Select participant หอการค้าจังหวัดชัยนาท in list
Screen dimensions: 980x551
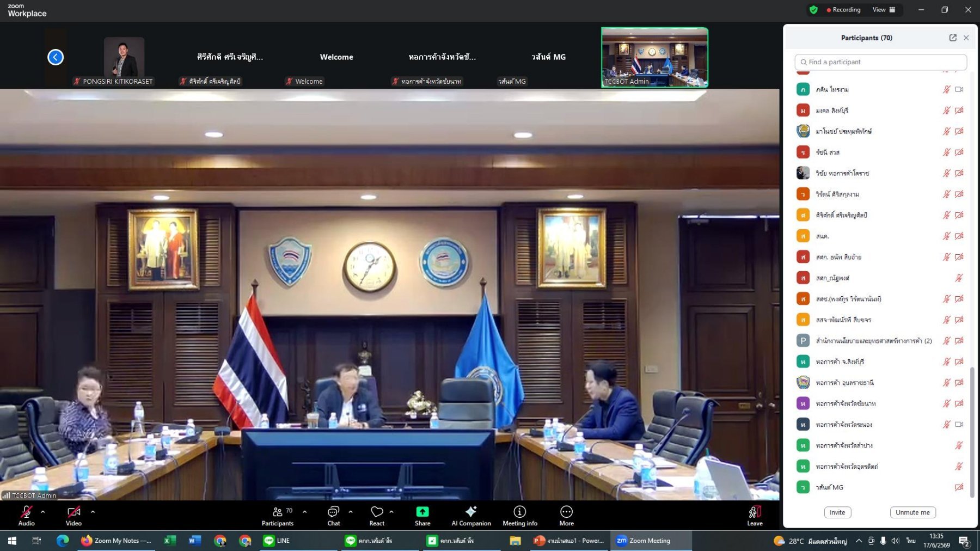880,404
